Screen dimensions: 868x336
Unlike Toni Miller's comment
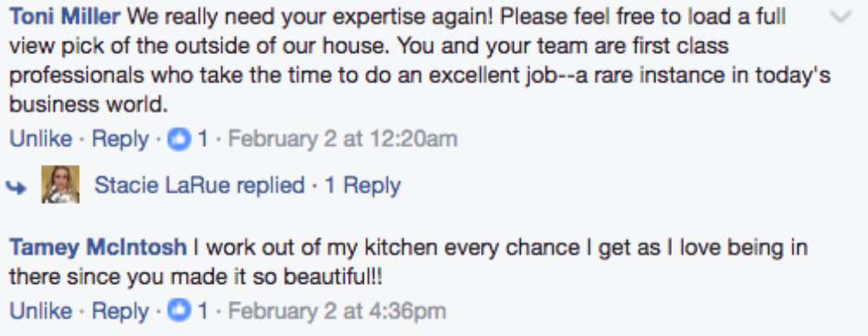41,138
